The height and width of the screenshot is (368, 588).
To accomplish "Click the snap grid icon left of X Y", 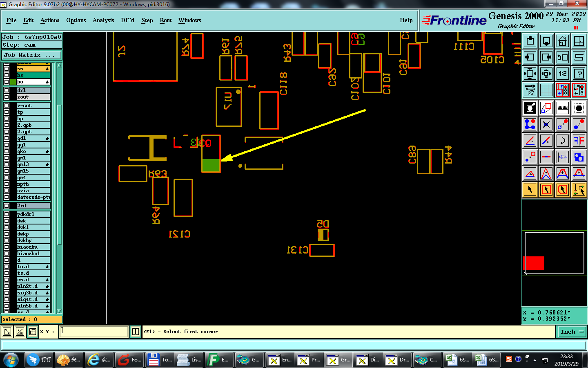I will (x=33, y=332).
